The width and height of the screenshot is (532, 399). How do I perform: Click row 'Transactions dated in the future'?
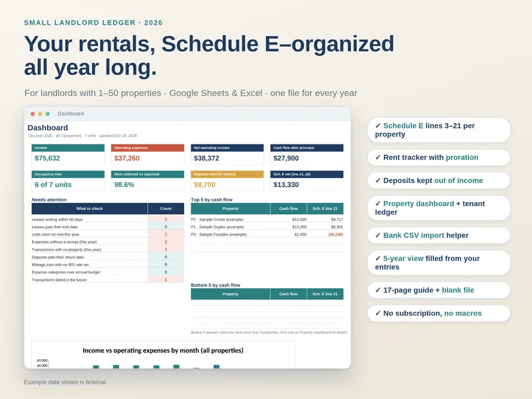[108, 280]
